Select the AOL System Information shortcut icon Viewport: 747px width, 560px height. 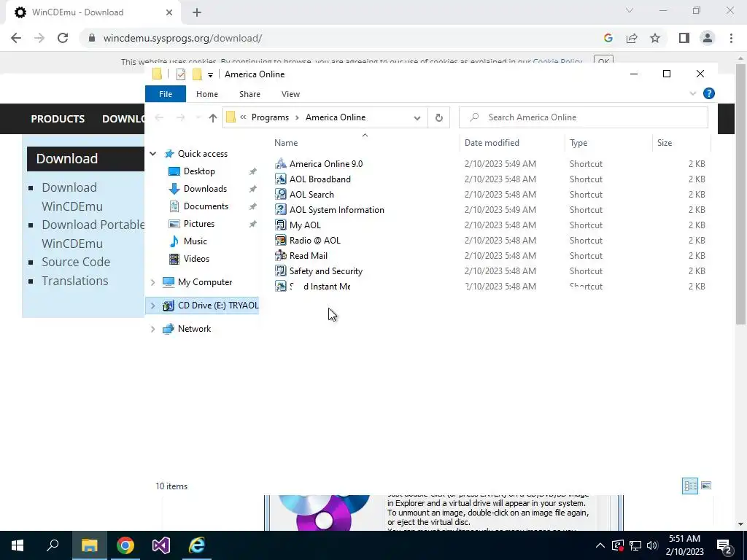(x=281, y=209)
